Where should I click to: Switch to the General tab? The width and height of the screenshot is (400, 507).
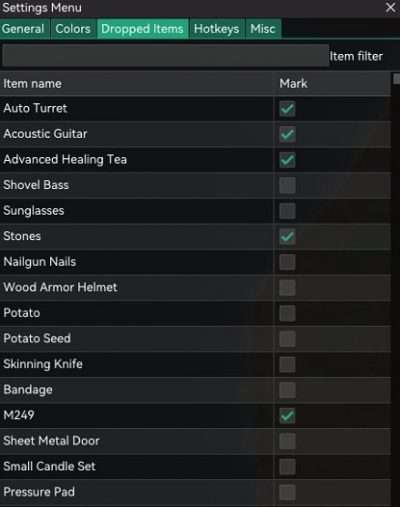click(x=25, y=29)
